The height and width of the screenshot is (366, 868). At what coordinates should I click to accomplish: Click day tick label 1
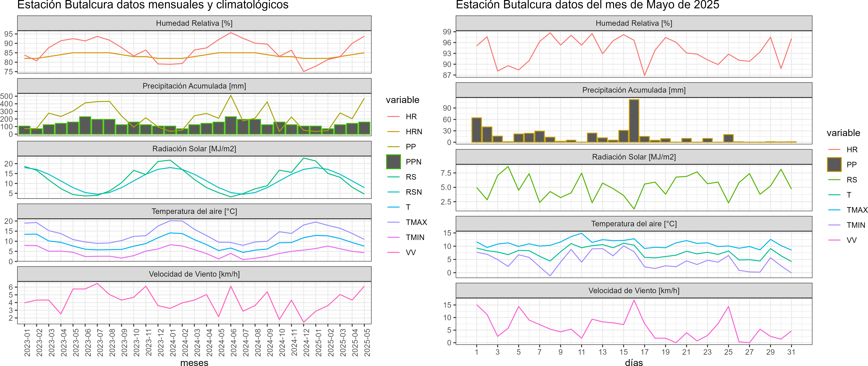[476, 352]
